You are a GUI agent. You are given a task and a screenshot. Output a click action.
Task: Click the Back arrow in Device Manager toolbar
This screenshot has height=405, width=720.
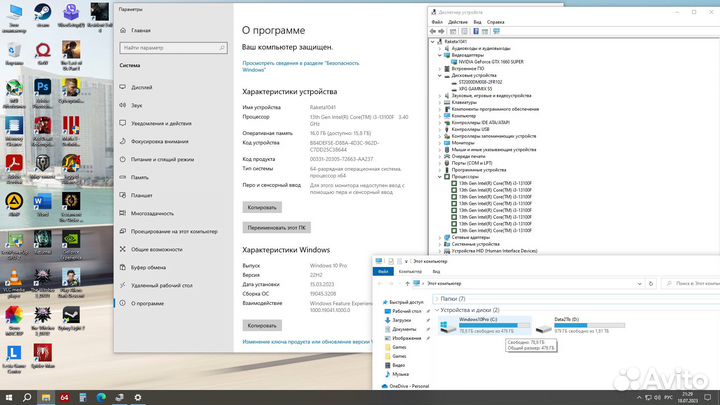pyautogui.click(x=433, y=31)
